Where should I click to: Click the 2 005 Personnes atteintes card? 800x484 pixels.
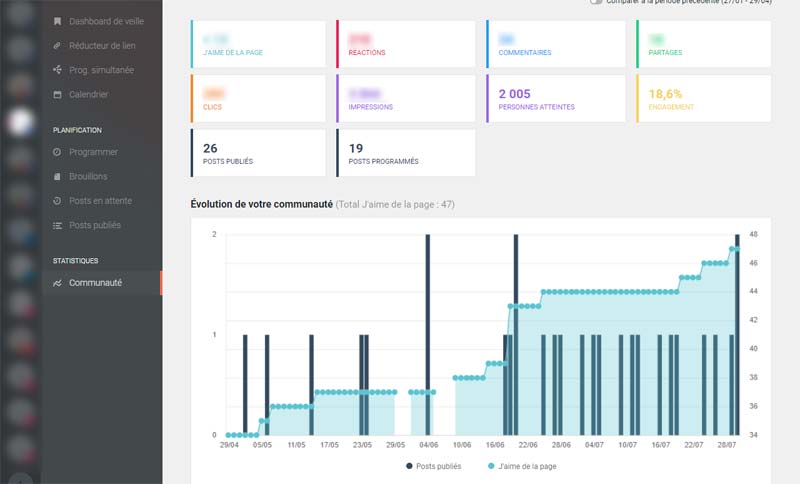[x=556, y=98]
